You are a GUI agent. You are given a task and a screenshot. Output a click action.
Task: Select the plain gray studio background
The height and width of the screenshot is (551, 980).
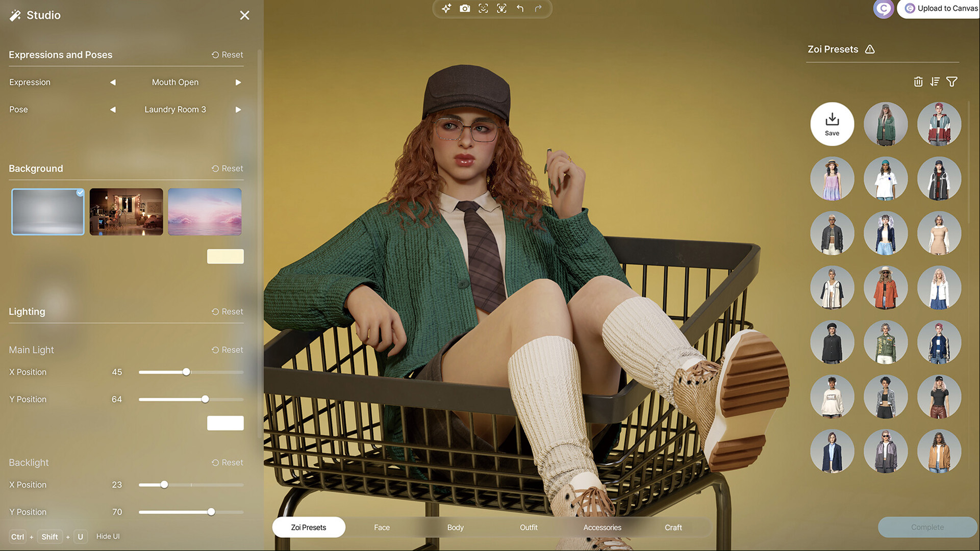(48, 212)
